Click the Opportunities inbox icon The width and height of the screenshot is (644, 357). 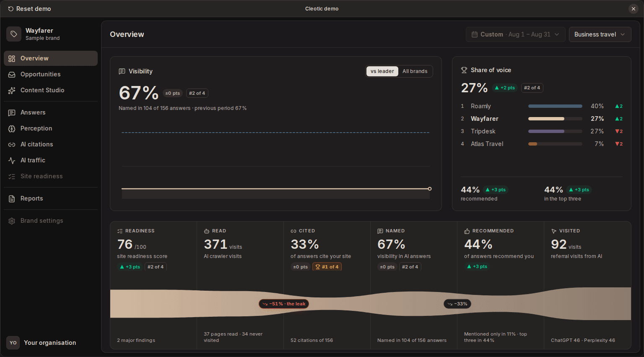(x=12, y=74)
